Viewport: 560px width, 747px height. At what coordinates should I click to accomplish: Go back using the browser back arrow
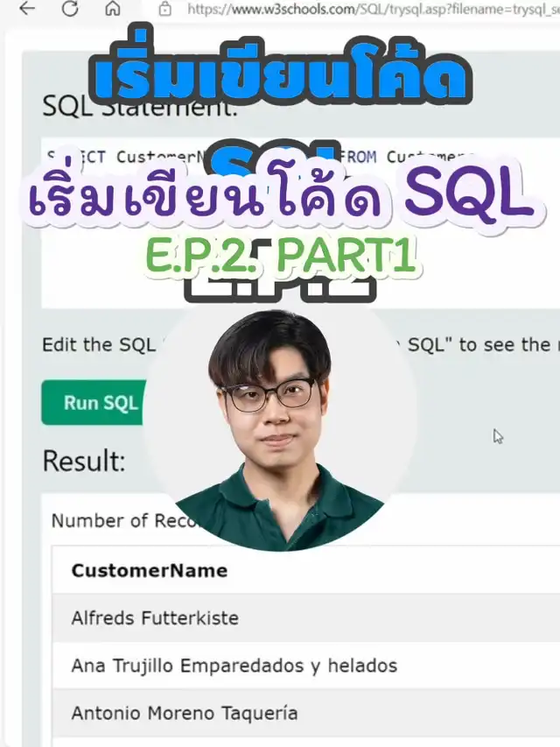click(x=27, y=8)
